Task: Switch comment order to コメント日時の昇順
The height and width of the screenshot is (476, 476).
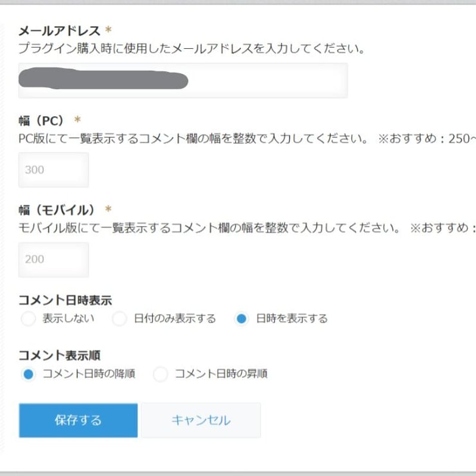Action: coord(161,374)
